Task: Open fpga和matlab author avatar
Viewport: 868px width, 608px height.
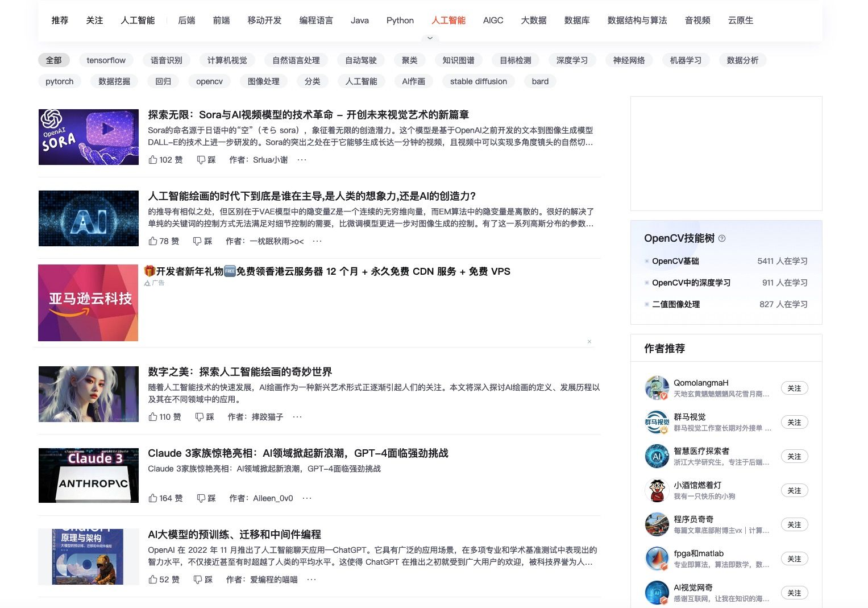Action: point(657,559)
